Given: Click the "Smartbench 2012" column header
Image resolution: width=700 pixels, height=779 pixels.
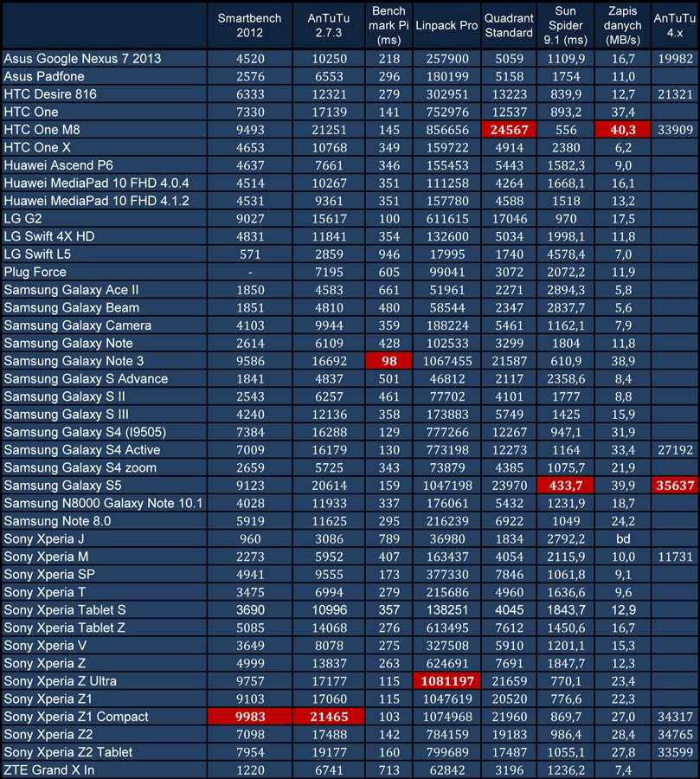Looking at the screenshot, I should 249,25.
